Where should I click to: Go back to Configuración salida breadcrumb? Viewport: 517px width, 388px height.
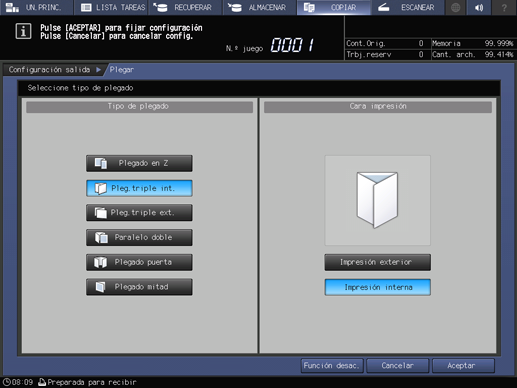(x=49, y=70)
